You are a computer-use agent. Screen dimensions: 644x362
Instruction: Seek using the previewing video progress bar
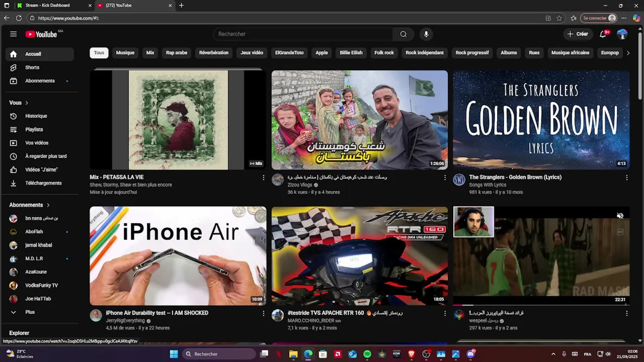point(541,305)
